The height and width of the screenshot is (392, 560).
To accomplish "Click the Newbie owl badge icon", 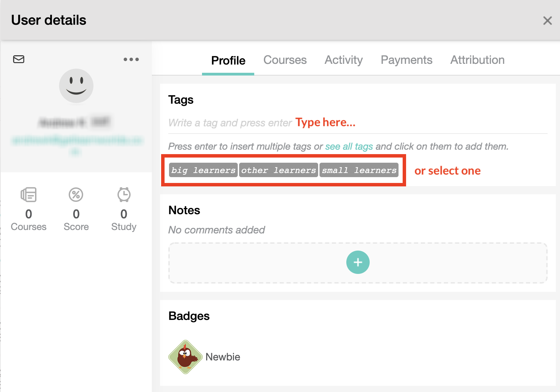I will (x=185, y=356).
